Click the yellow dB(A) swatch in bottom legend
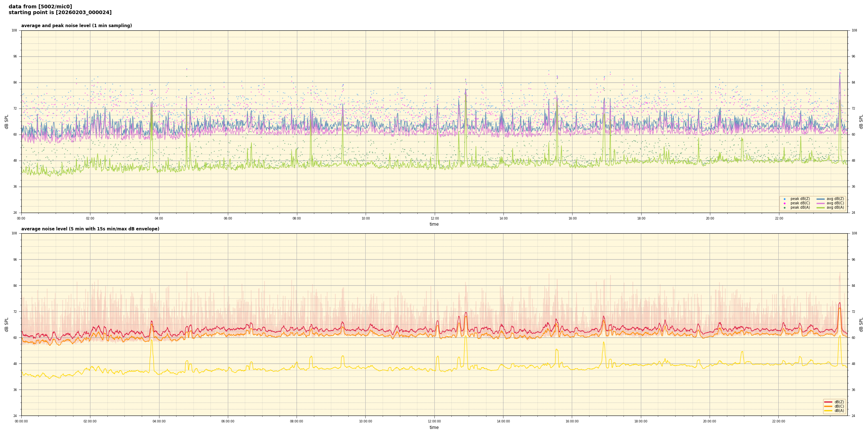This screenshot has height=434, width=868. (x=828, y=410)
